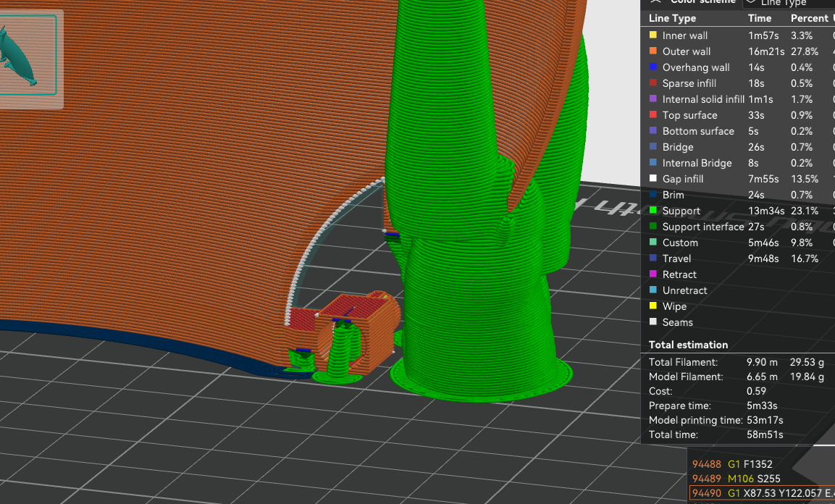This screenshot has height=504, width=835.
Task: Click the teal Custom color swatch
Action: [x=653, y=243]
